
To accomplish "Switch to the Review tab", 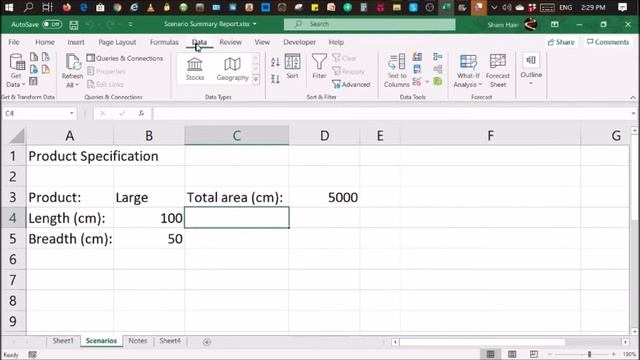I will [231, 42].
